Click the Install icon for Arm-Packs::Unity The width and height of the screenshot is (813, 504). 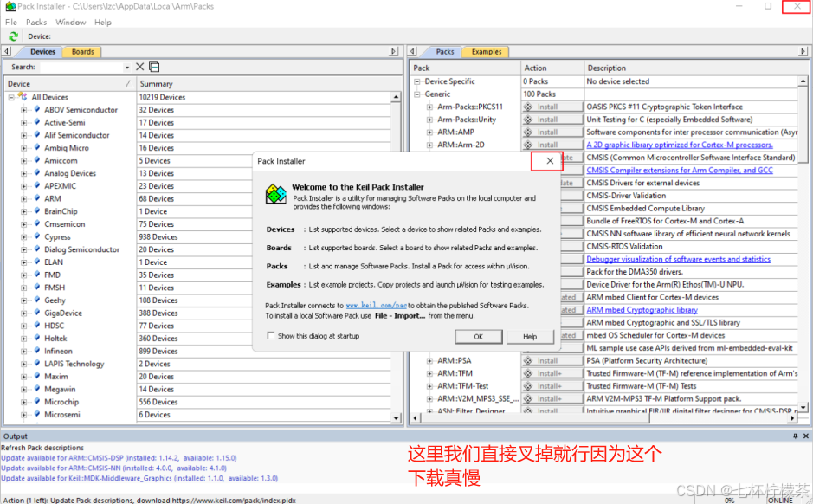point(528,120)
